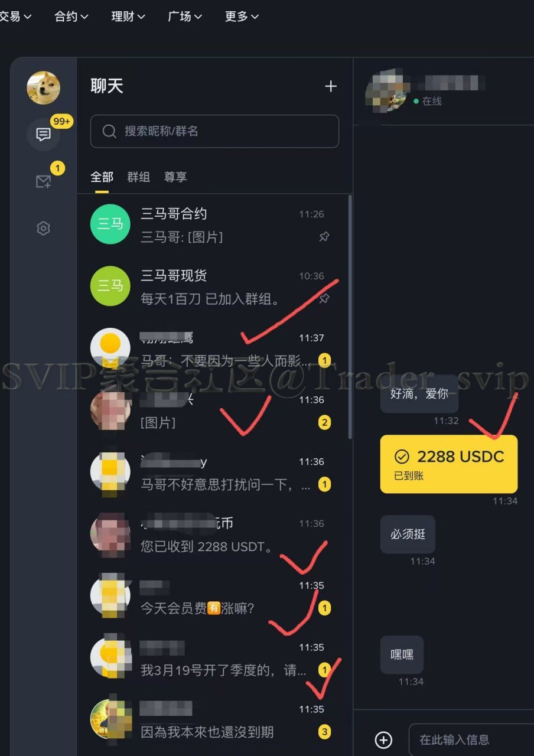Click the add attachment plus icon near message box
The height and width of the screenshot is (756, 534).
384,739
